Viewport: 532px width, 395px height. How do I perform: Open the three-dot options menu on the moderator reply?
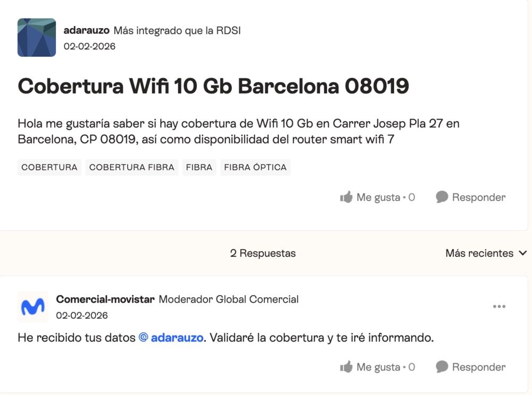click(499, 306)
